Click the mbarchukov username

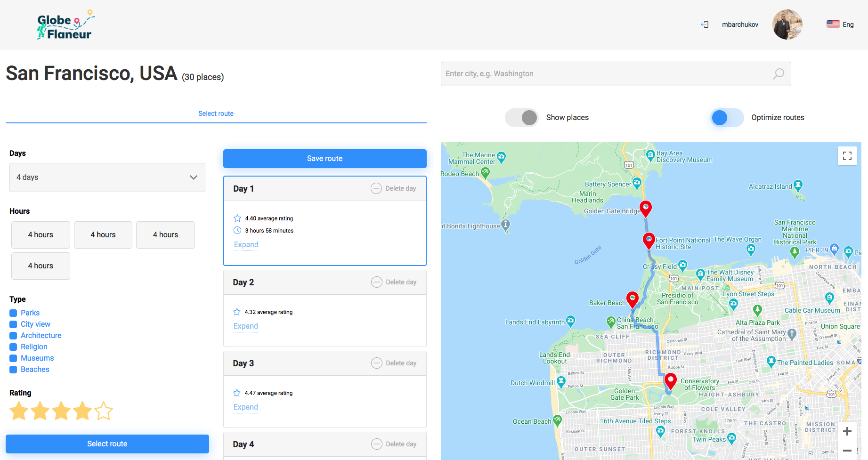[x=740, y=24]
